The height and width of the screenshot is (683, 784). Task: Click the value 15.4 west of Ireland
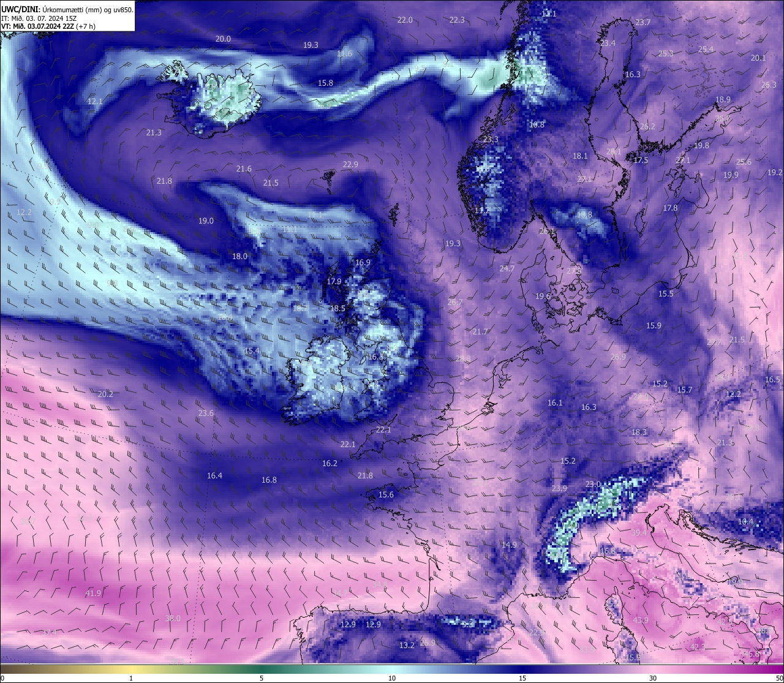point(252,350)
